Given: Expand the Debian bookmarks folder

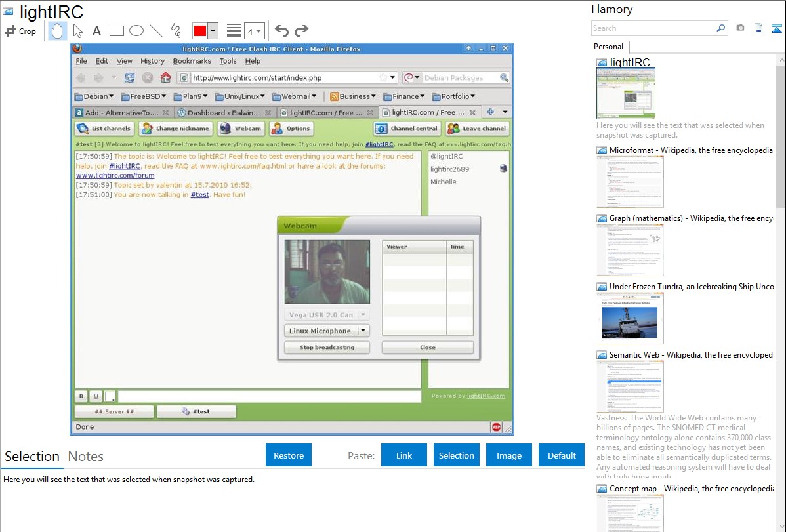Looking at the screenshot, I should coord(94,96).
